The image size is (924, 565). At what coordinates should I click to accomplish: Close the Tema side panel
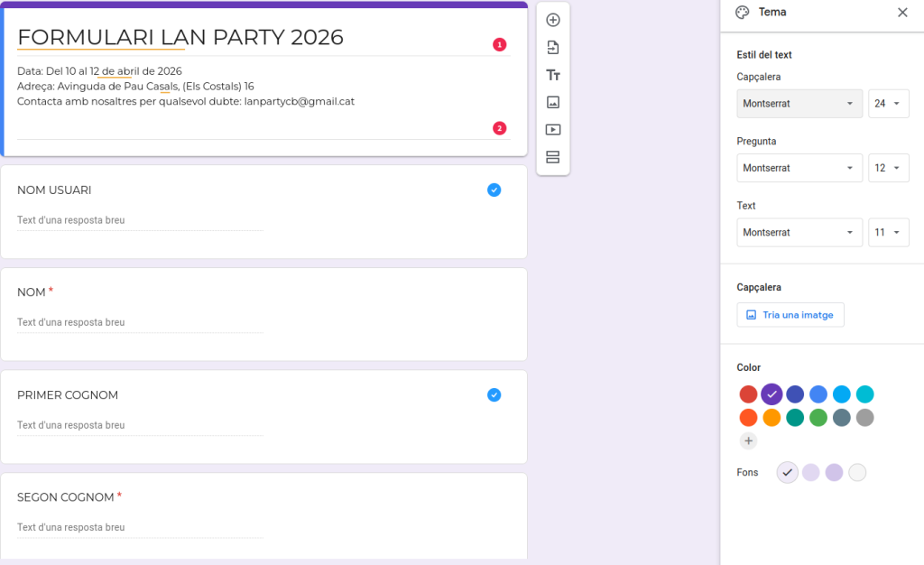tap(902, 13)
